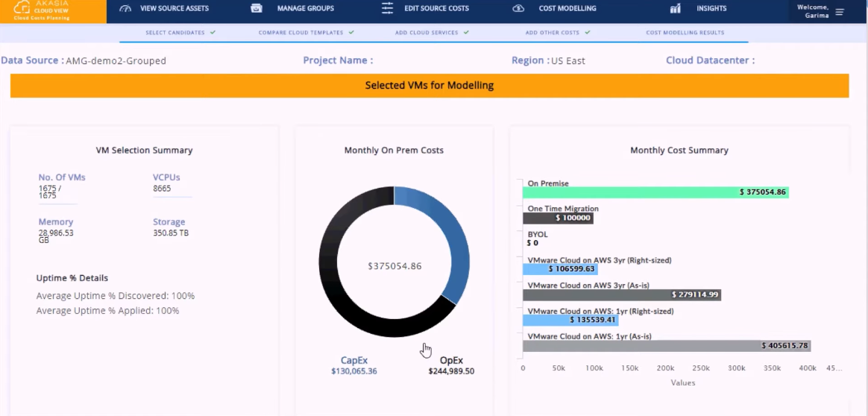Viewport: 868px width, 416px height.
Task: Open the Insights menu
Action: 711,9
